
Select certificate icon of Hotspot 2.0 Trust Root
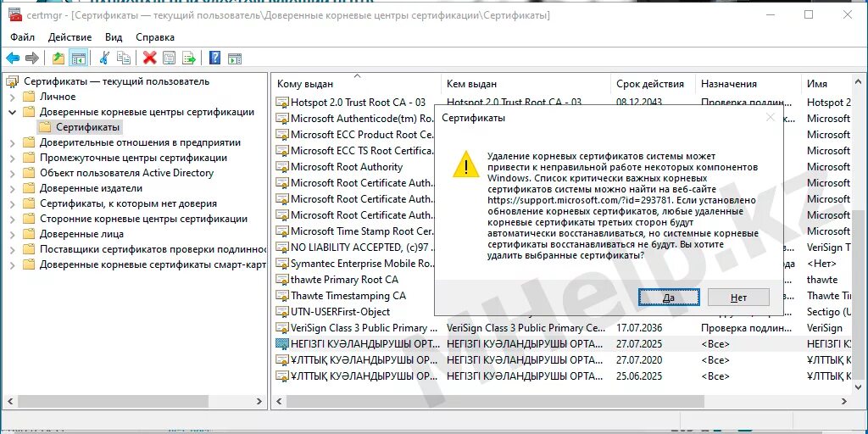(282, 103)
